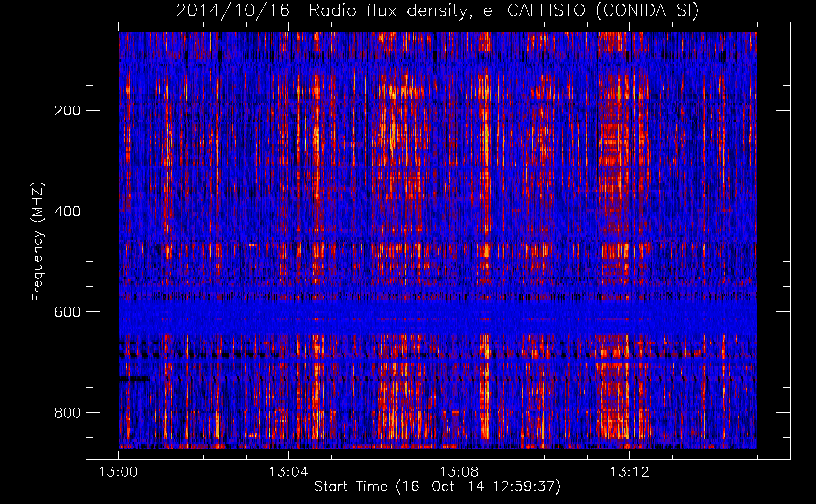The height and width of the screenshot is (504, 816).
Task: Click the 13:00 time tick label
Action: 118,472
